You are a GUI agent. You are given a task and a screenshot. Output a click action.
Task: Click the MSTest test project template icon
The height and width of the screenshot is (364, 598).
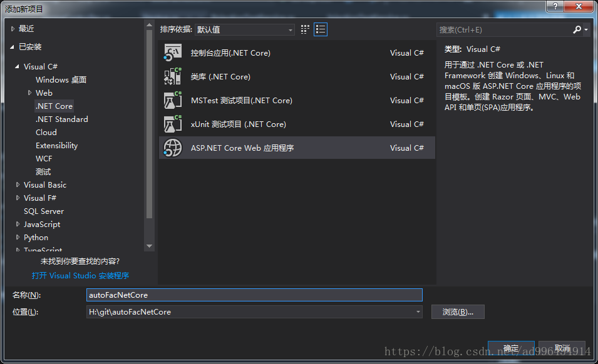[172, 101]
